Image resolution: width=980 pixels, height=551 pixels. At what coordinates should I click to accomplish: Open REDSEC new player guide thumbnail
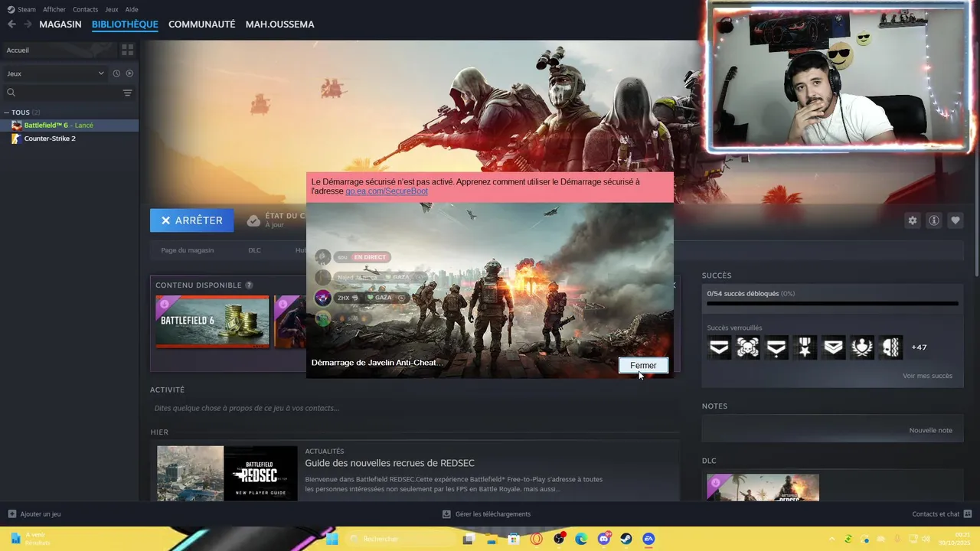coord(227,474)
